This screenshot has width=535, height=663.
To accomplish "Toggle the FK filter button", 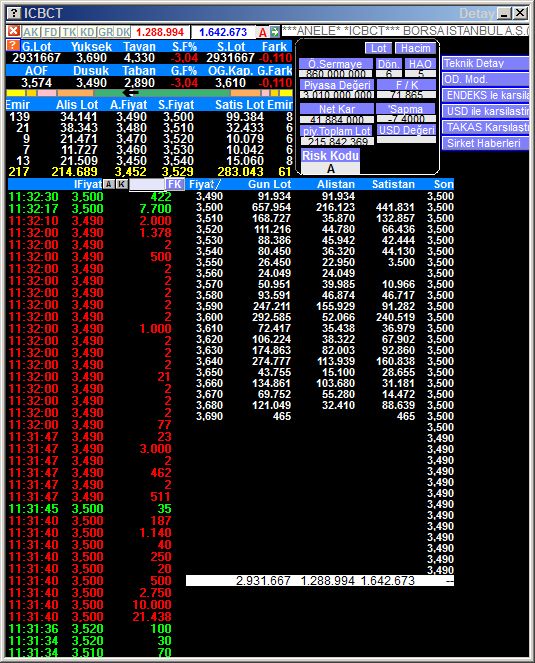I will pyautogui.click(x=174, y=184).
